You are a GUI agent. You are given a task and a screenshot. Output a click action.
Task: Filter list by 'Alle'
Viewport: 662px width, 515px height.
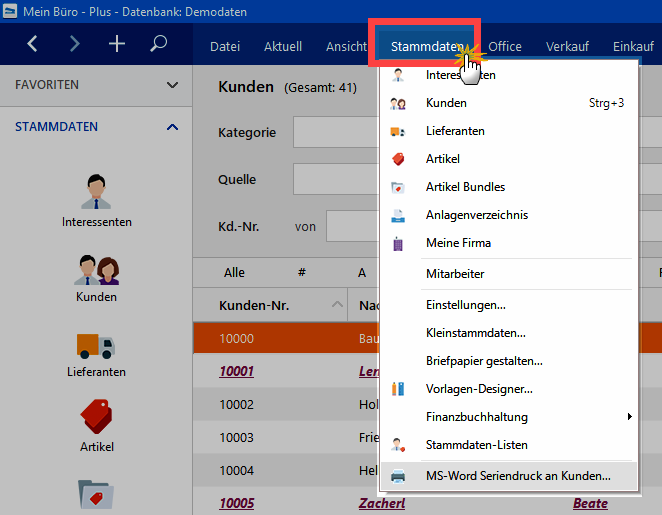(234, 273)
